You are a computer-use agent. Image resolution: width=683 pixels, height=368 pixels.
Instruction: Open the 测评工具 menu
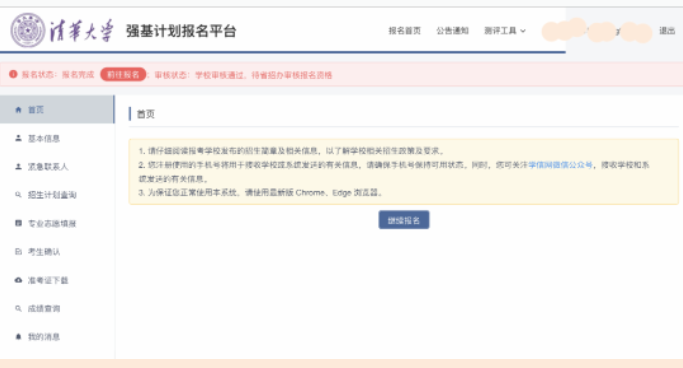(504, 30)
